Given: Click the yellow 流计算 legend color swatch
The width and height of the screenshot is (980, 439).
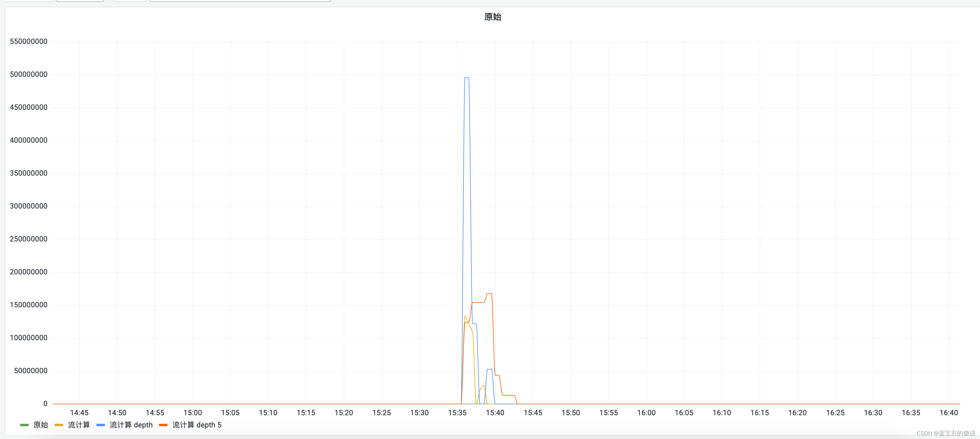Looking at the screenshot, I should point(59,425).
